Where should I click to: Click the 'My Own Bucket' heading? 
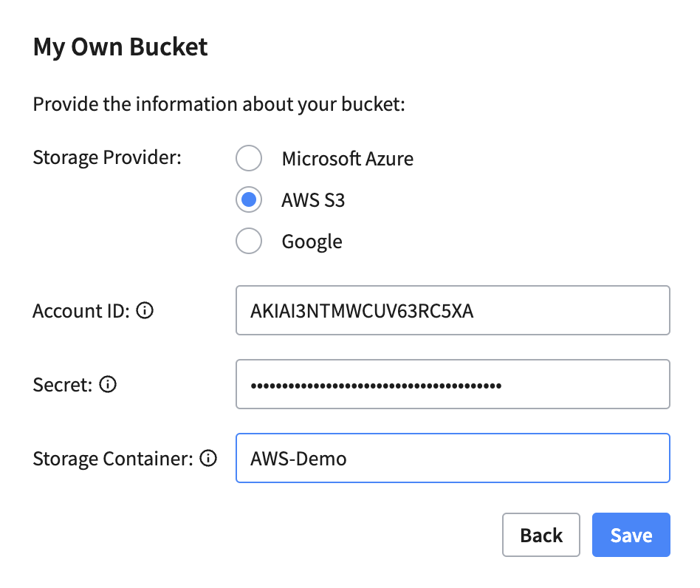(x=120, y=47)
